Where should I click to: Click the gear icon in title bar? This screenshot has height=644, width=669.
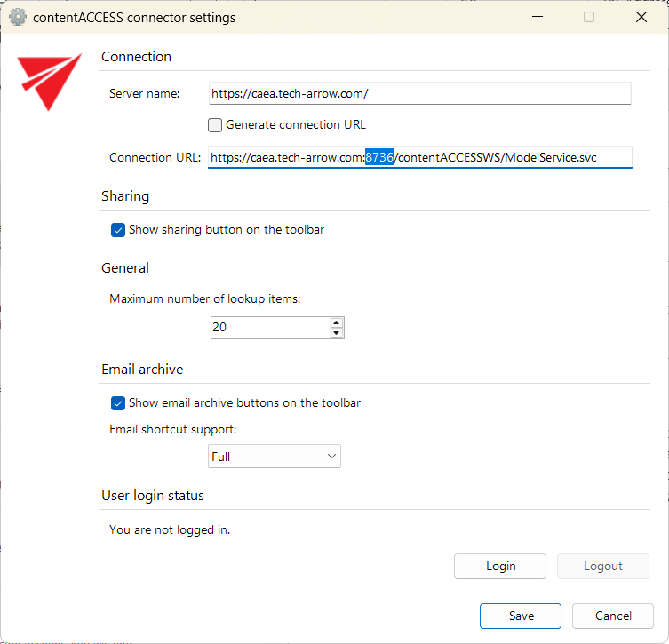coord(18,17)
